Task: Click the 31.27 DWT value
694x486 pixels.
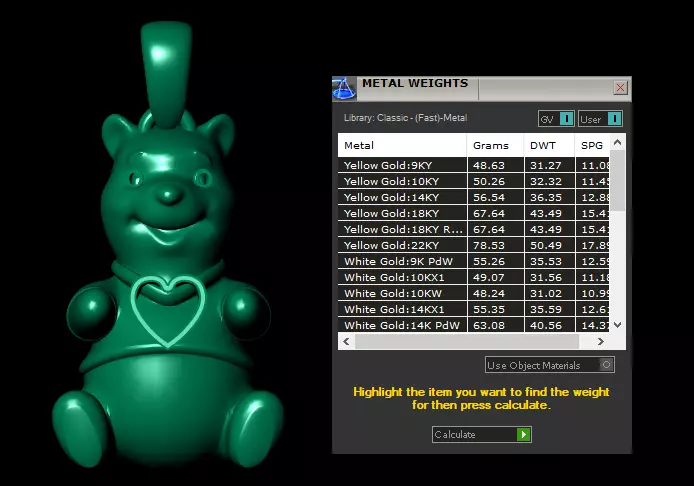Action: (546, 165)
